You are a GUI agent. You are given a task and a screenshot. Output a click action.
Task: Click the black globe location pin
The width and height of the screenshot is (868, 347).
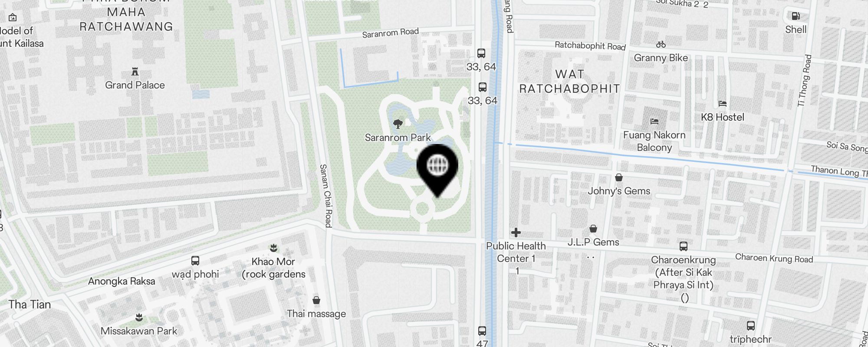[437, 170]
